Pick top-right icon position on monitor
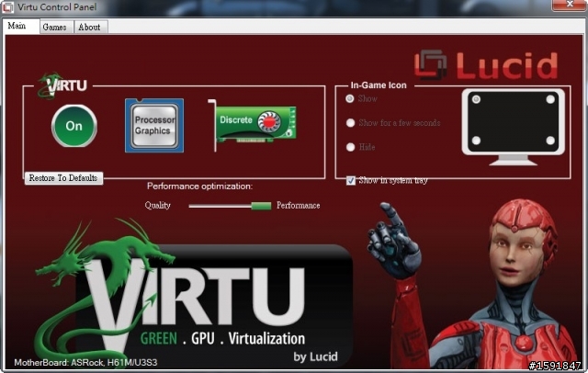This screenshot has width=588, height=373. pyautogui.click(x=550, y=99)
